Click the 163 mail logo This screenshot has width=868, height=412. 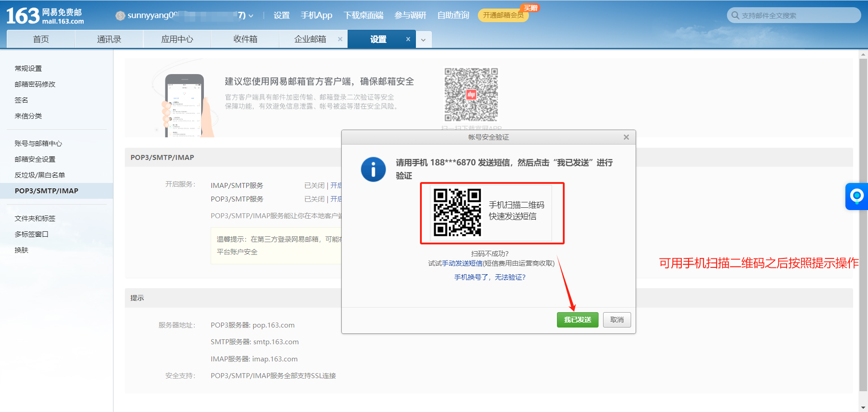[45, 16]
